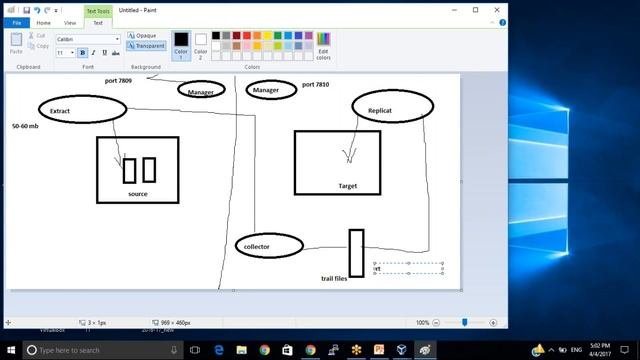This screenshot has height=360, width=640.
Task: Open Customize Quick Access Toolbar dropdown
Action: (56, 10)
